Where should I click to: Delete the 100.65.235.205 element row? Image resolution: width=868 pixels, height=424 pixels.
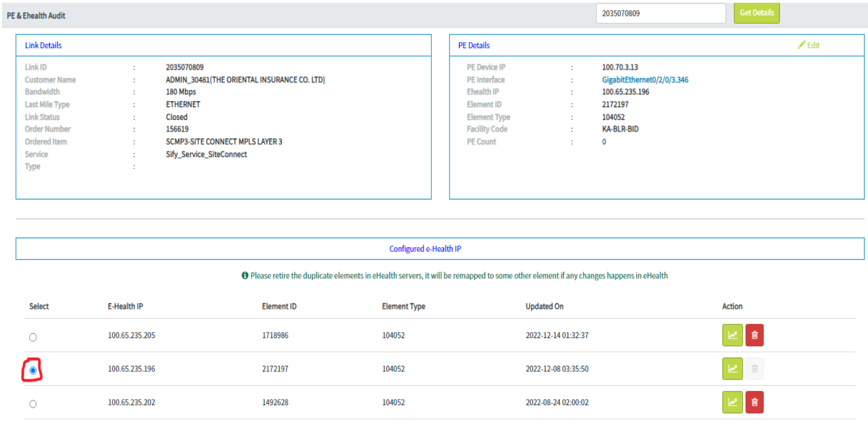click(x=754, y=335)
